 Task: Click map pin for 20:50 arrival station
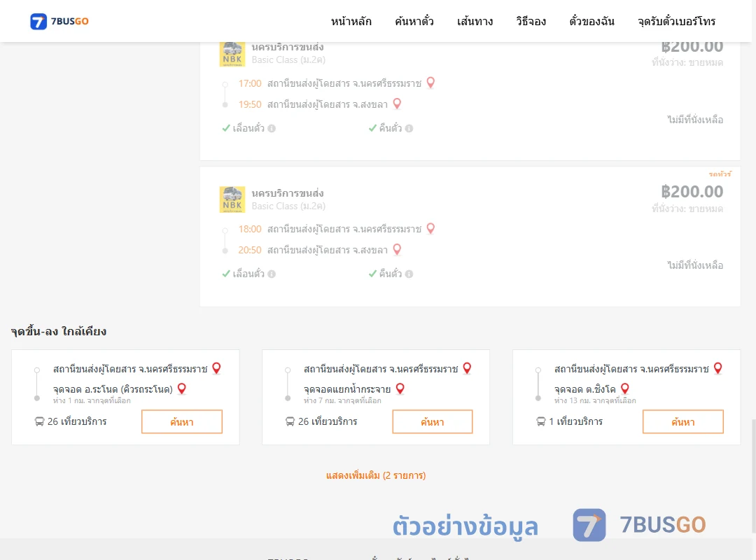(397, 249)
